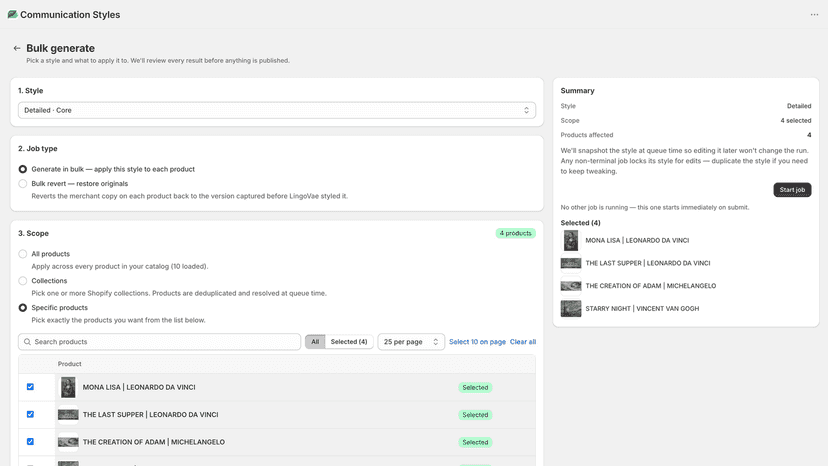The image size is (828, 466).
Task: Click the Selected badge in Creation of Adam row
Action: click(x=475, y=442)
